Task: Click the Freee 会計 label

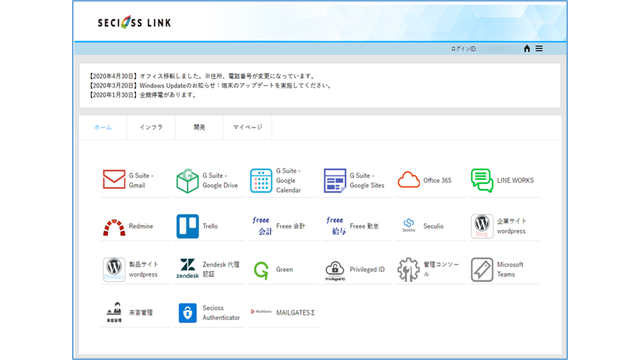Action: (291, 226)
